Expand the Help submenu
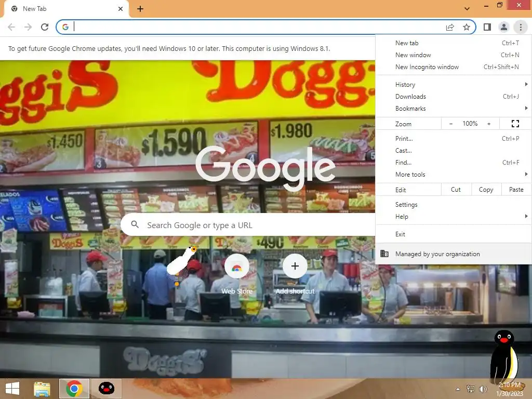 [x=454, y=217]
